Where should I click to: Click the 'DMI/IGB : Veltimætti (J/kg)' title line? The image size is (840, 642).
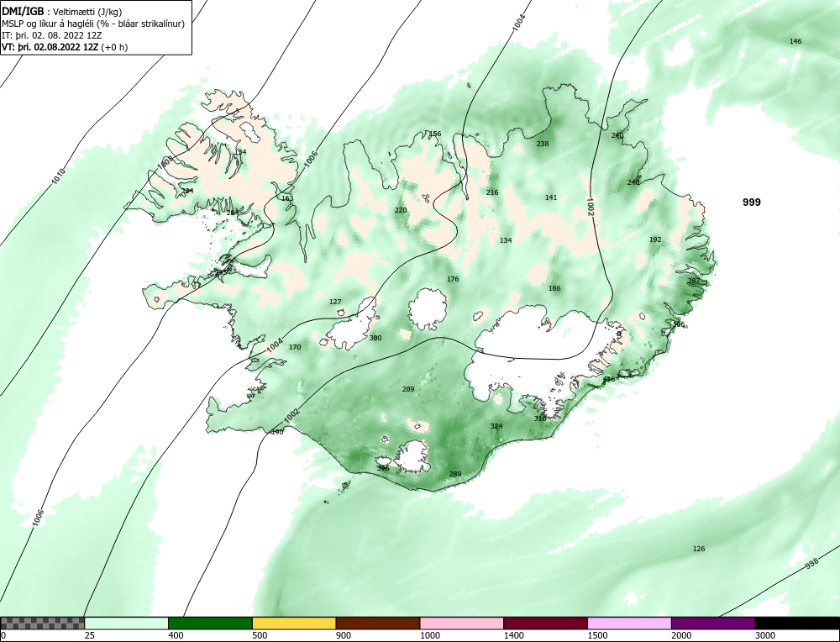62,11
